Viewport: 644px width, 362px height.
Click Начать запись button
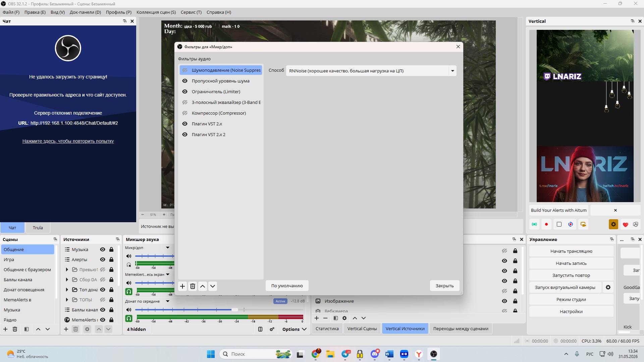(571, 263)
